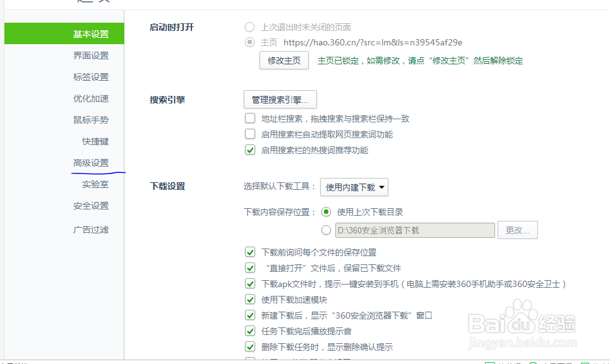Uncheck 下载apk文件时提示一键安装到手机

(250, 284)
